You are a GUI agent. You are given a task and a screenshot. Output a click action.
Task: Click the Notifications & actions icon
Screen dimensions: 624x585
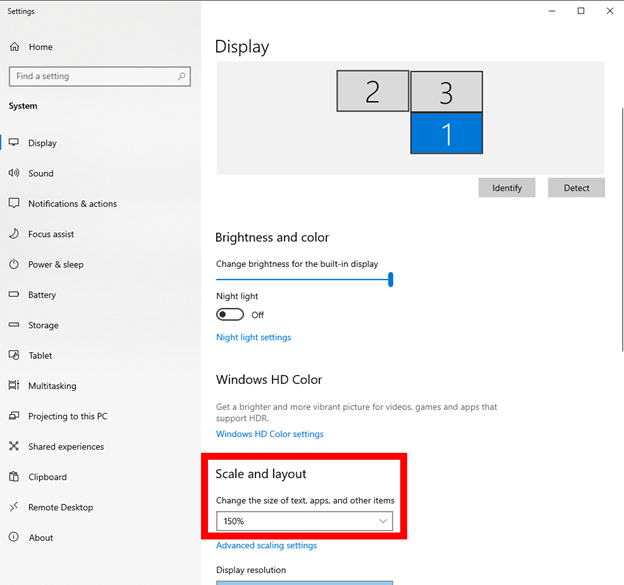(x=14, y=204)
